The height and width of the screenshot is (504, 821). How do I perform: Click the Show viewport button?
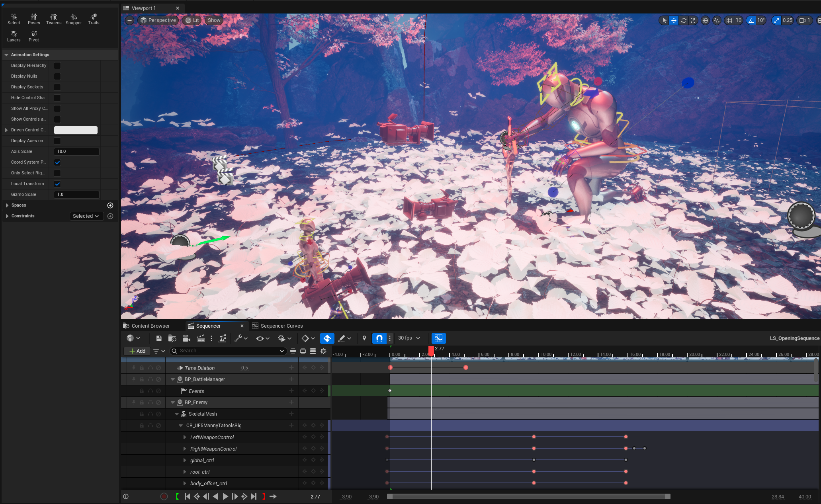point(214,20)
